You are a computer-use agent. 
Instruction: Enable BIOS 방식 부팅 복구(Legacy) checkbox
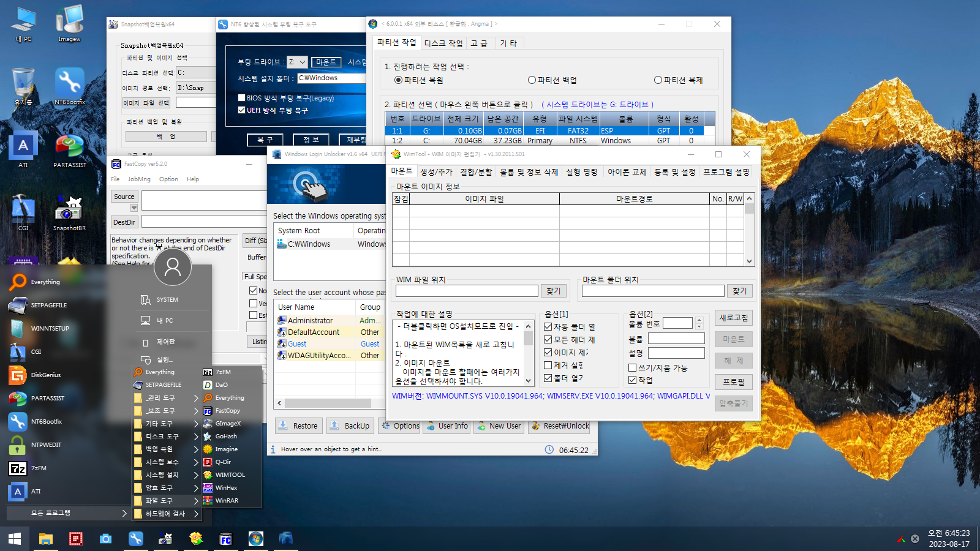point(241,98)
